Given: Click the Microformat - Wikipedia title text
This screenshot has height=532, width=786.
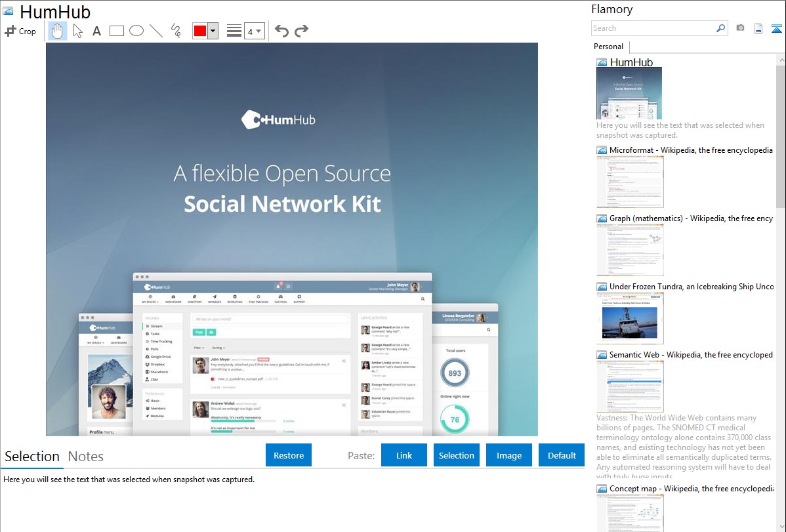Looking at the screenshot, I should pyautogui.click(x=691, y=150).
